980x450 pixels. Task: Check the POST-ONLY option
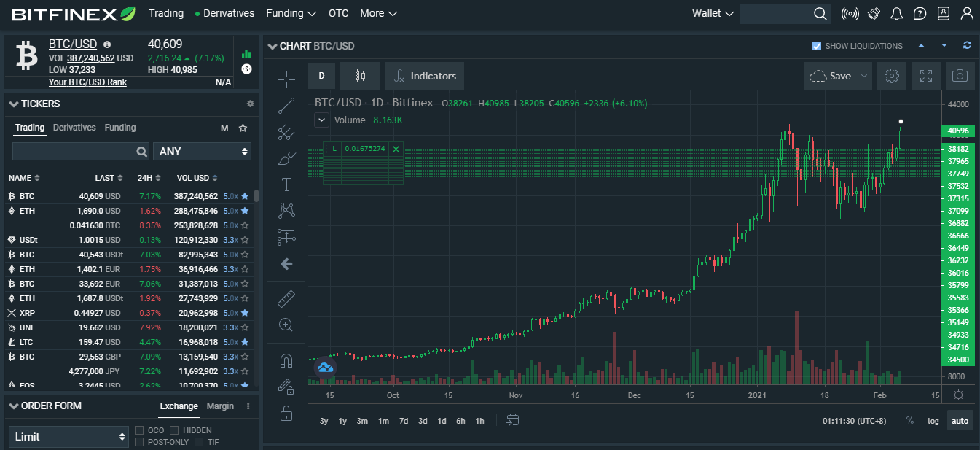coord(139,442)
